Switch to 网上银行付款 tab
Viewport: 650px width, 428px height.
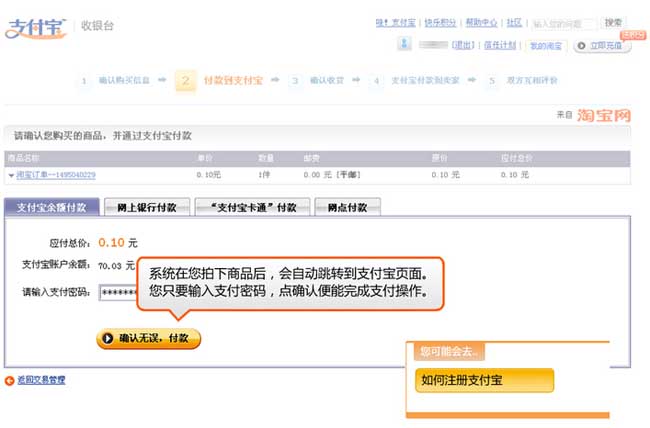[147, 207]
